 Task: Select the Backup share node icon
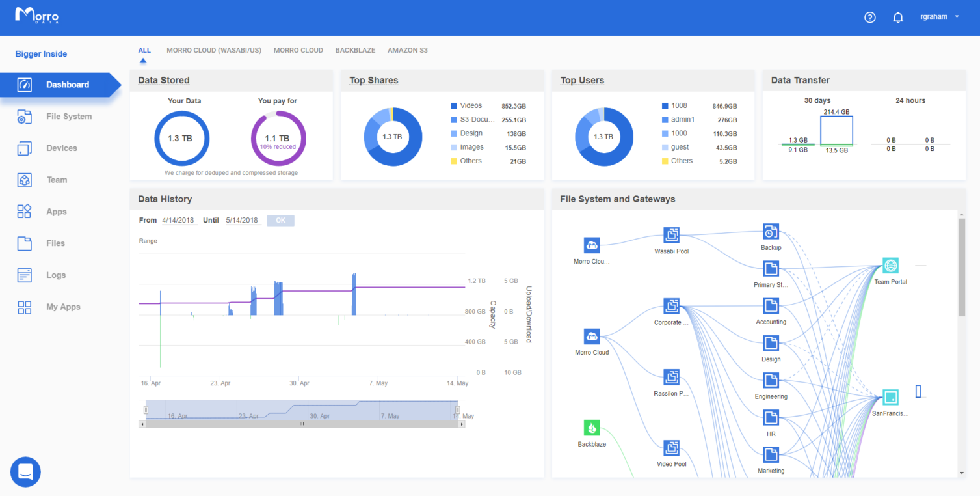tap(771, 231)
